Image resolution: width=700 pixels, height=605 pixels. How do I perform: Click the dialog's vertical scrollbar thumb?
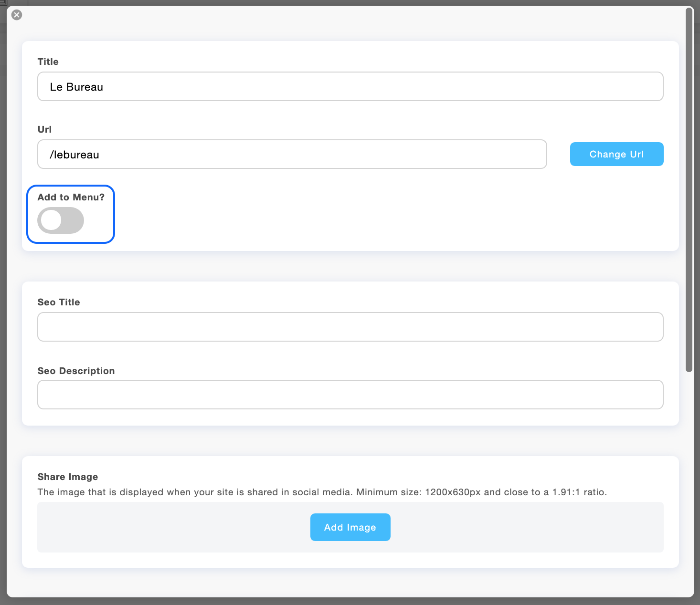click(689, 191)
